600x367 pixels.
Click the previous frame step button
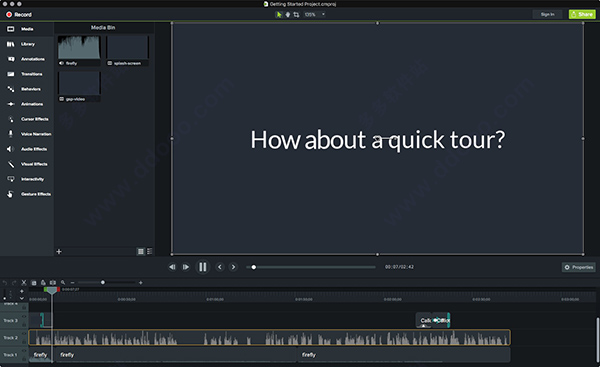pyautogui.click(x=172, y=267)
